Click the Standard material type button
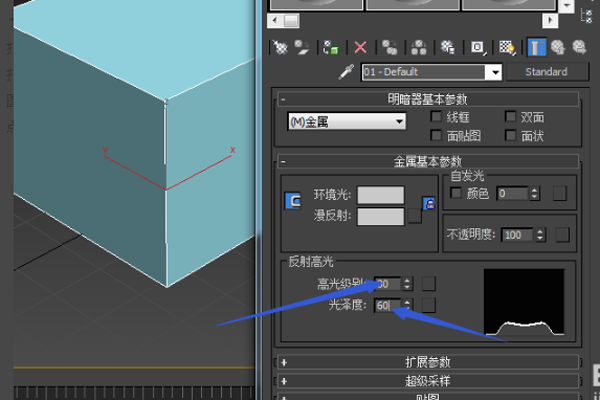This screenshot has width=600, height=400. point(547,72)
